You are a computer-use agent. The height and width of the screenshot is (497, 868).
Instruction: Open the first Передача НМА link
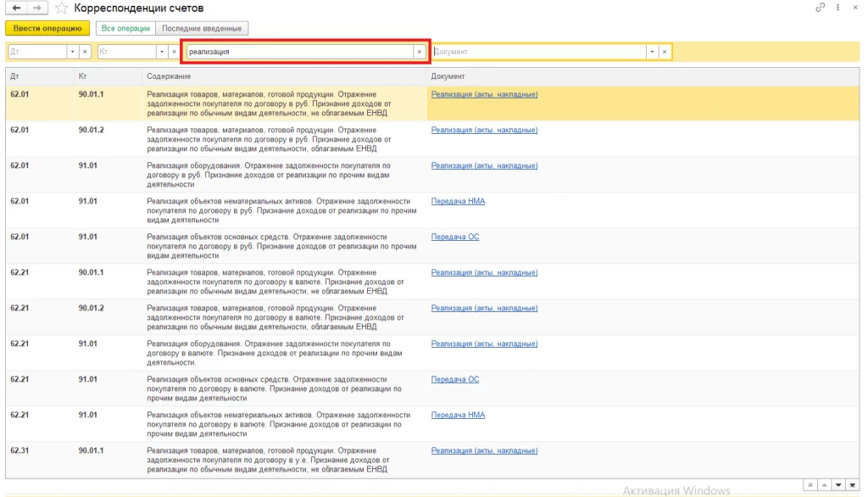(x=458, y=201)
